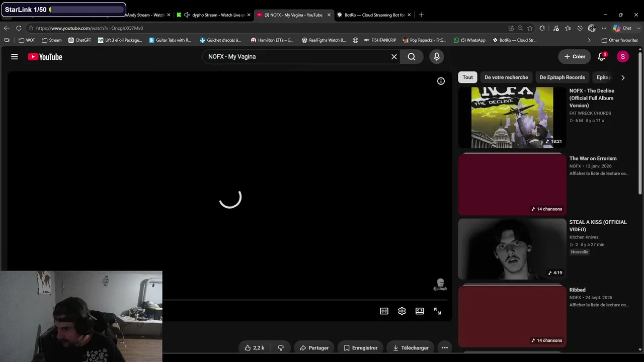Open more actions menu under the video
644x362 pixels.
click(445, 347)
